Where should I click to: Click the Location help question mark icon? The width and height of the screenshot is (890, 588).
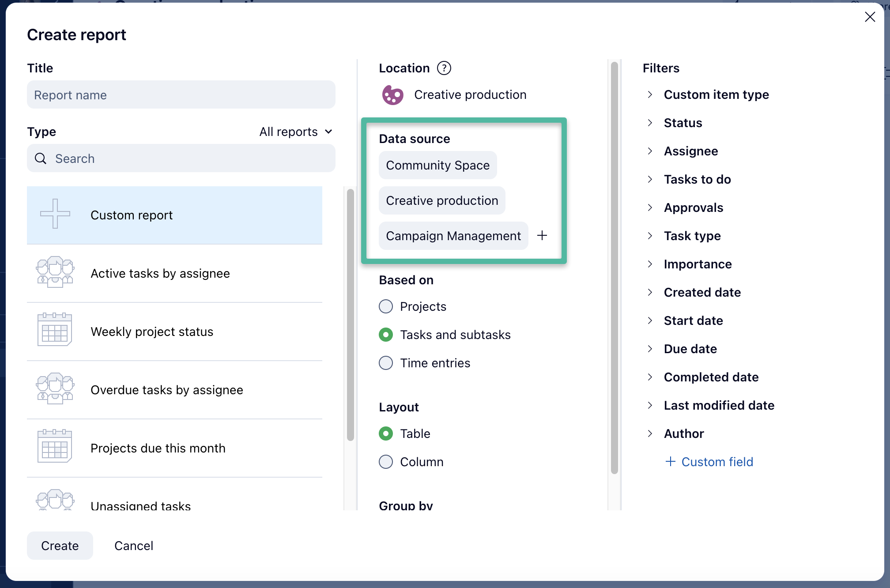pyautogui.click(x=444, y=68)
